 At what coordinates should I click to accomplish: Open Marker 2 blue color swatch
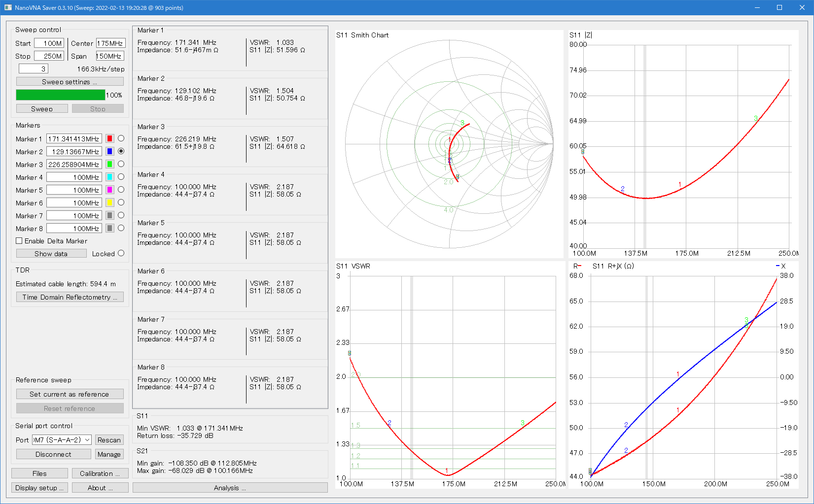[110, 151]
